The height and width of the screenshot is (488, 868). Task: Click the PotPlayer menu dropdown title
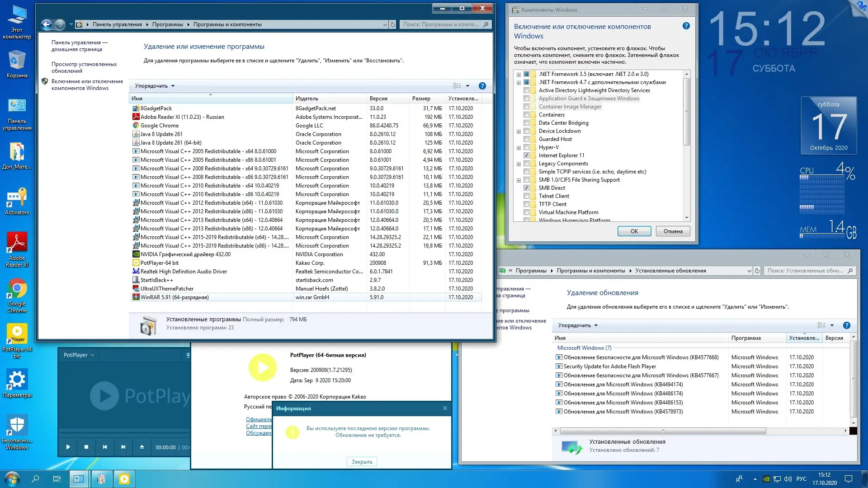click(x=79, y=355)
